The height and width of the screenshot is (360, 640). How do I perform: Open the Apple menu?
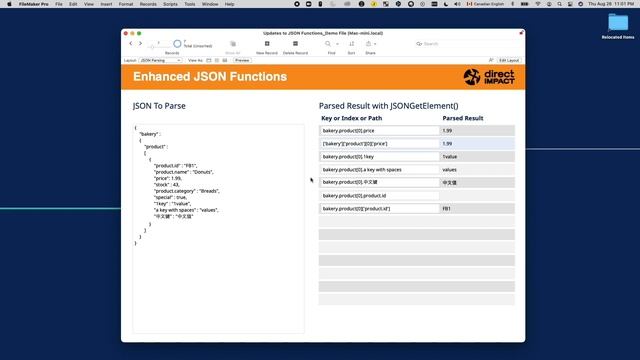tap(9, 4)
